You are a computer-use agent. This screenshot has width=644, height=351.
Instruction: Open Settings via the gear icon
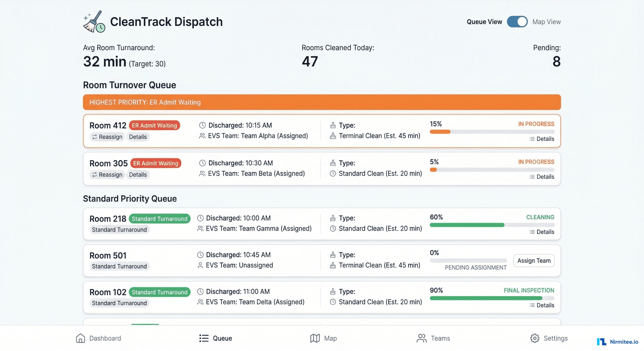[x=534, y=338]
